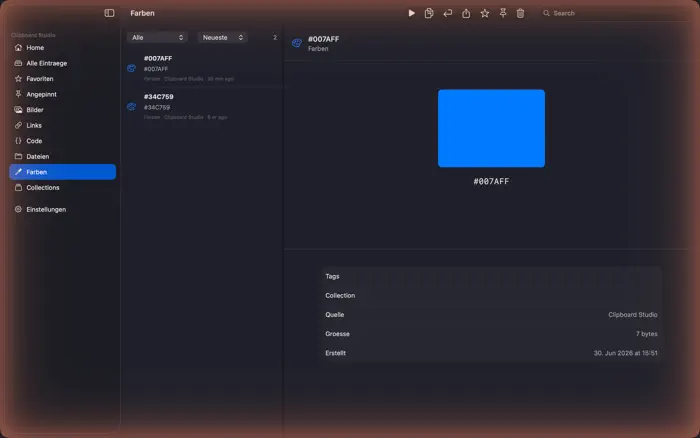
Task: Open Alle Eintraege in the sidebar
Action: (x=62, y=63)
